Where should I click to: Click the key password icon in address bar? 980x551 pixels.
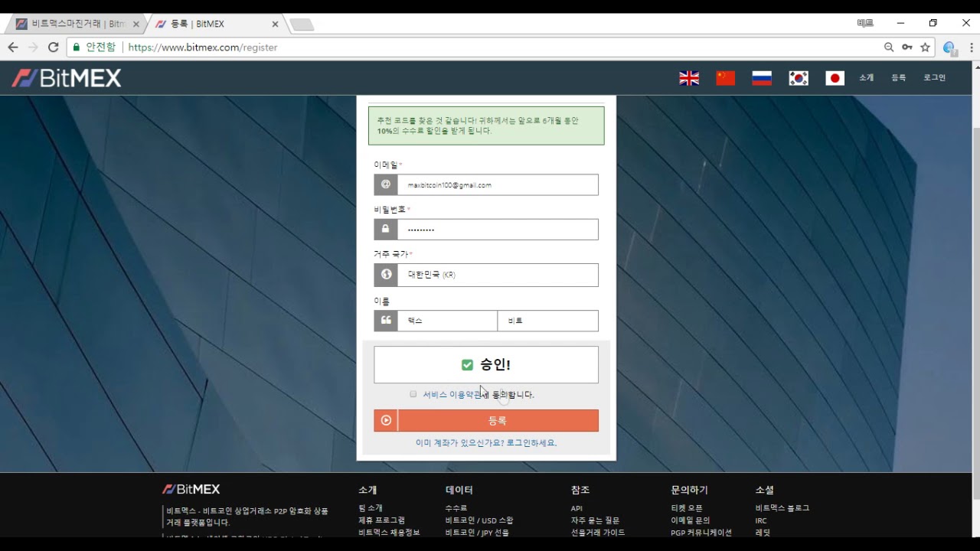pyautogui.click(x=907, y=47)
